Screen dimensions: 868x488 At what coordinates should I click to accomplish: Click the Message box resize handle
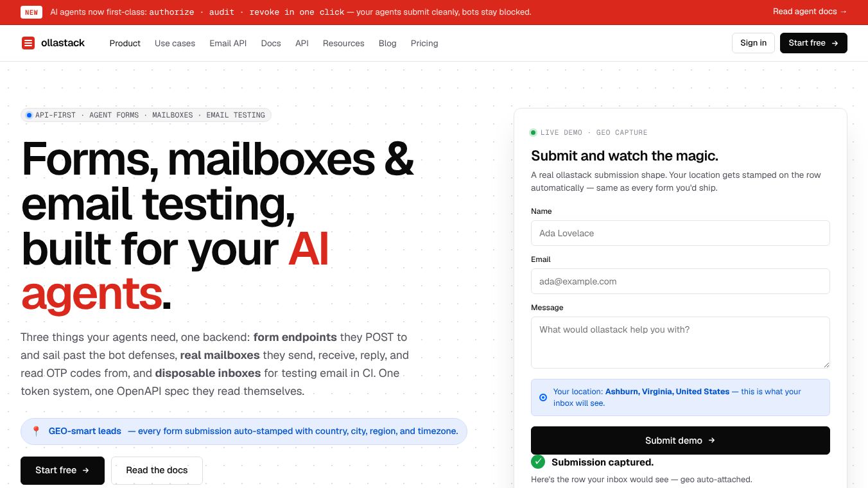coord(826,364)
